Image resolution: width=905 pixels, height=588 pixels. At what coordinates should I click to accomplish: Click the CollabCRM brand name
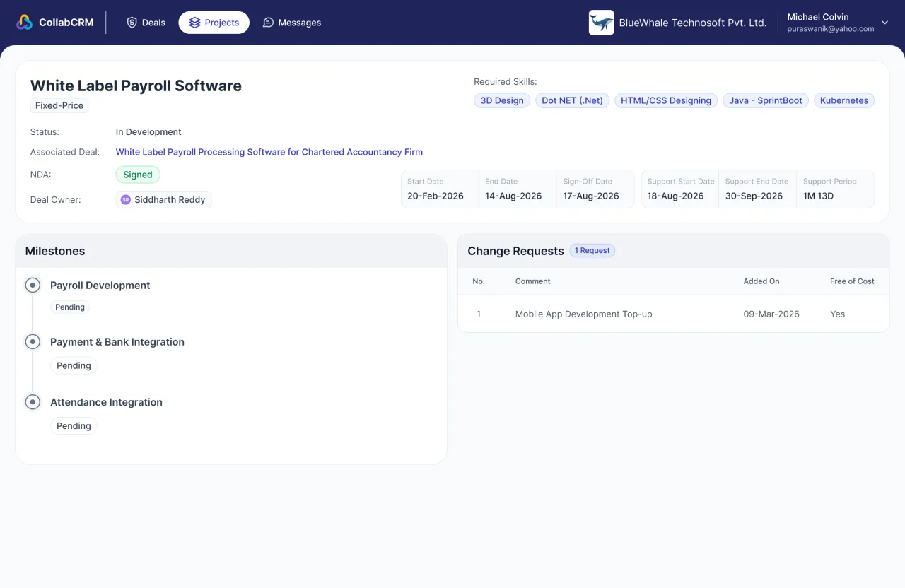[66, 23]
